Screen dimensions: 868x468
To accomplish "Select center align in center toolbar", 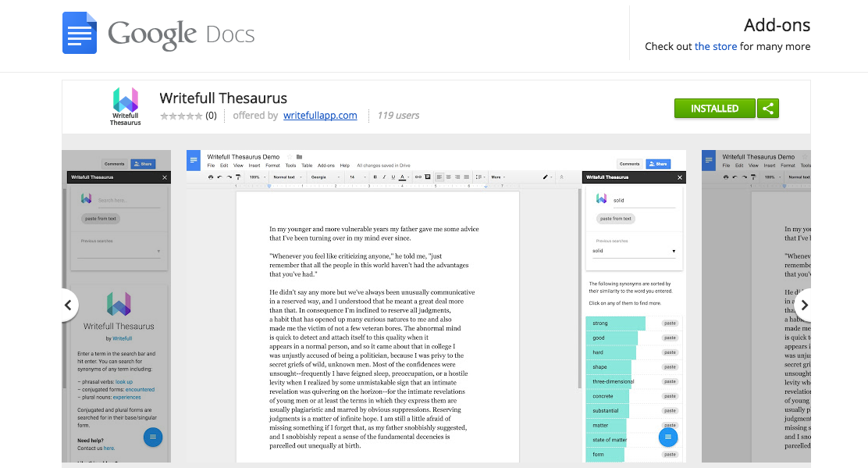I will [x=448, y=177].
